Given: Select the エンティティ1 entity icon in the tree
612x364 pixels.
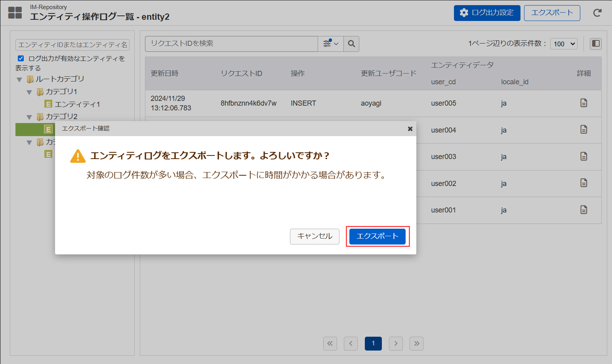Looking at the screenshot, I should (x=48, y=104).
